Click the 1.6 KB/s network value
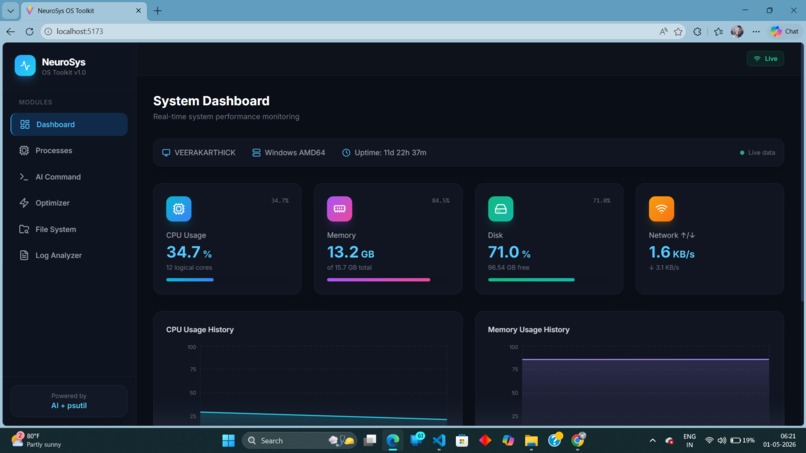806x453 pixels. click(x=671, y=252)
